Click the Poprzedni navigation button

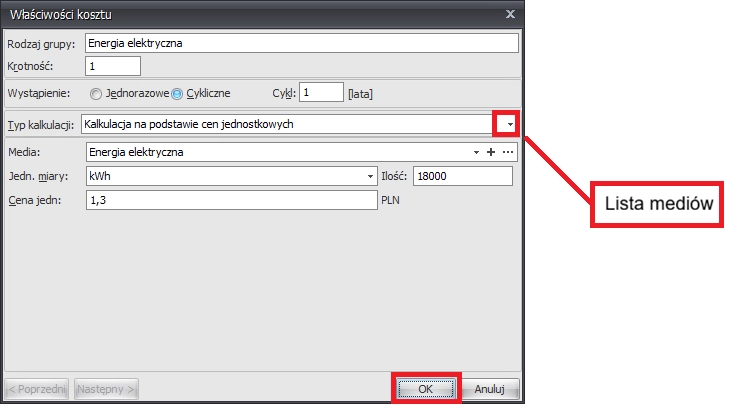click(x=38, y=388)
